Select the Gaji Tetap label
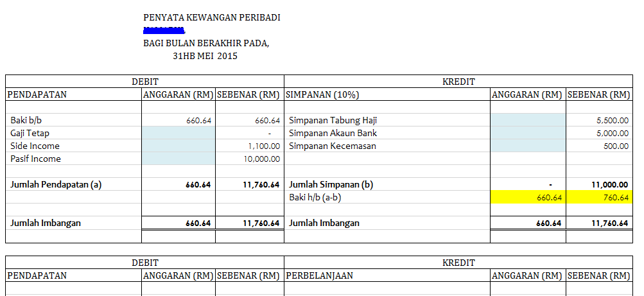 click(30, 133)
